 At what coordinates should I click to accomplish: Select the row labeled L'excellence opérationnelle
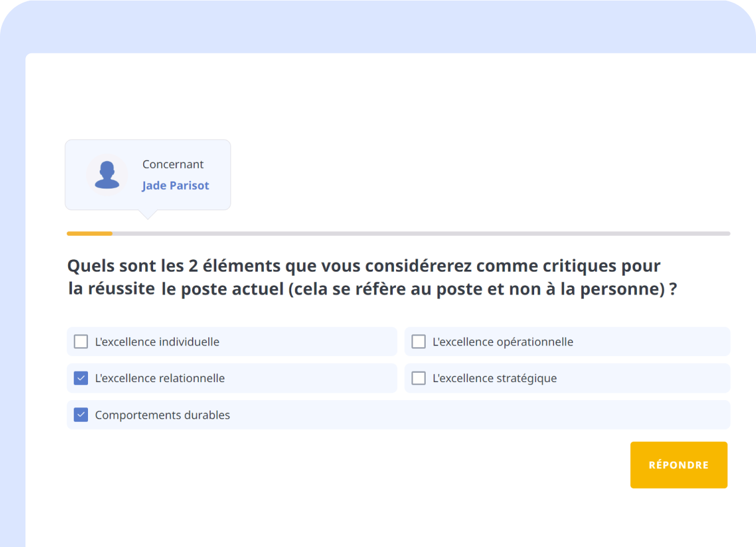(567, 341)
